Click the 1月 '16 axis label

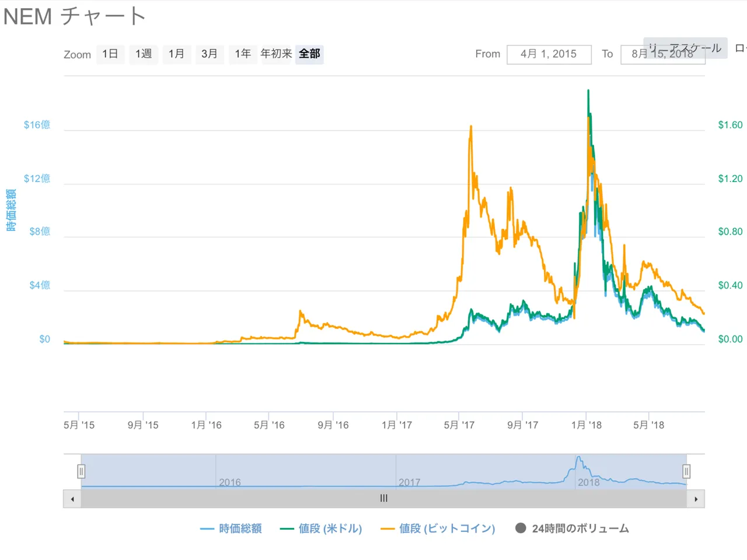tap(207, 425)
